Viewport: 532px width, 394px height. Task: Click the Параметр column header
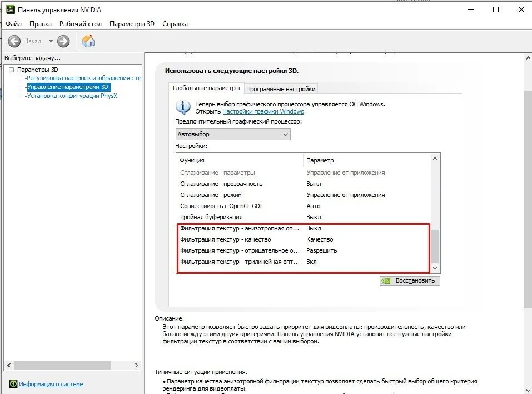[x=366, y=160]
